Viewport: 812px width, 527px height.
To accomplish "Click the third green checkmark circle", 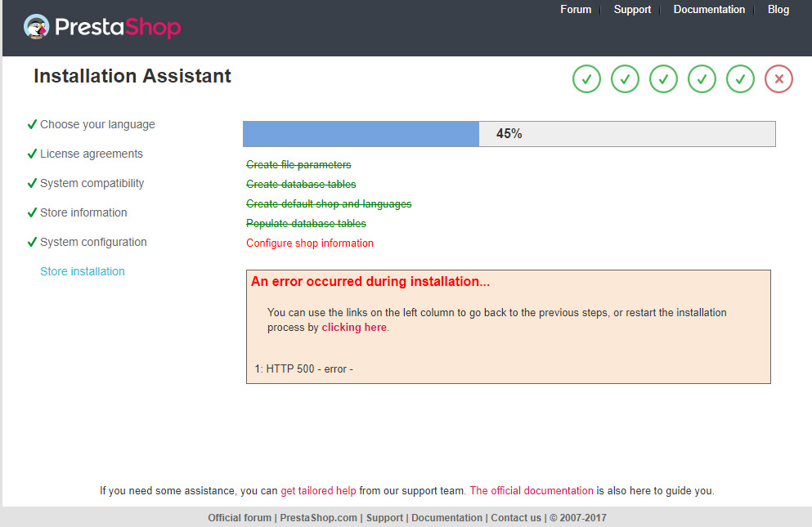I will point(663,79).
